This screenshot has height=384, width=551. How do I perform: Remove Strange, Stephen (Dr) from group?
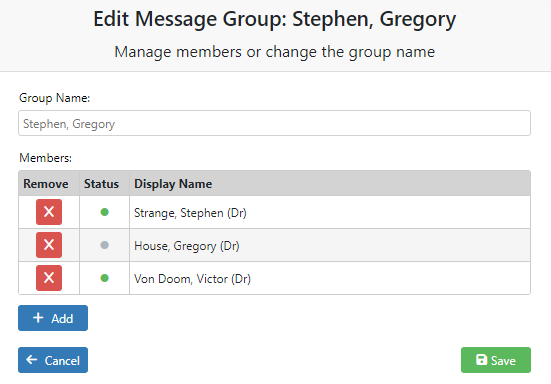49,212
